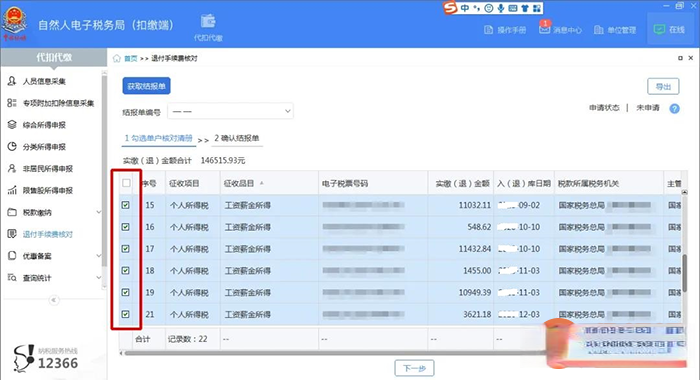Open the 单位管理 unit management icon
This screenshot has width=700, height=380.
tap(599, 30)
